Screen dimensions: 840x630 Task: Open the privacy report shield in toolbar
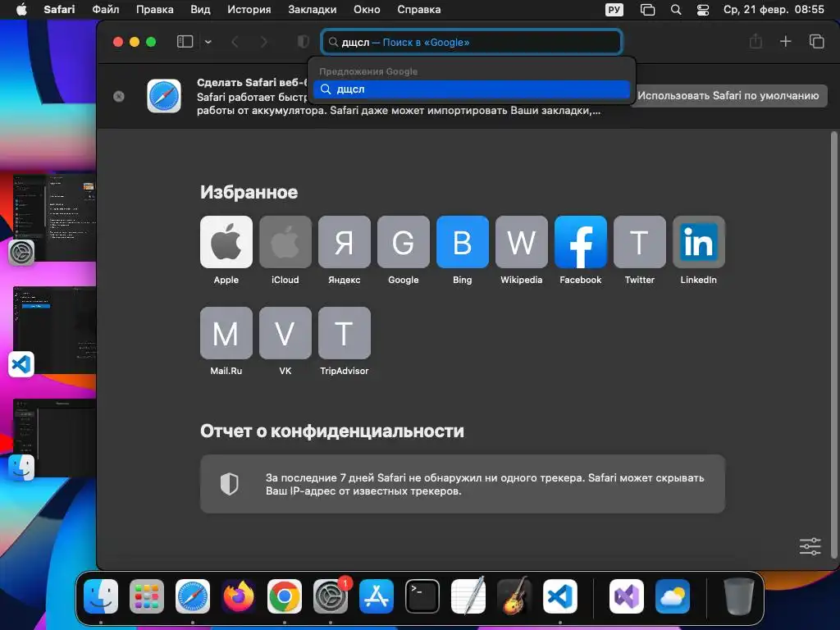coord(304,42)
